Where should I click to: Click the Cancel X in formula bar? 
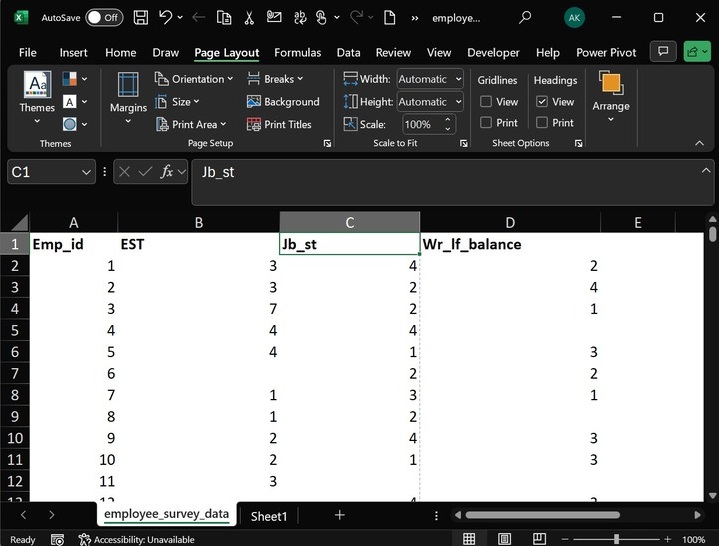124,172
